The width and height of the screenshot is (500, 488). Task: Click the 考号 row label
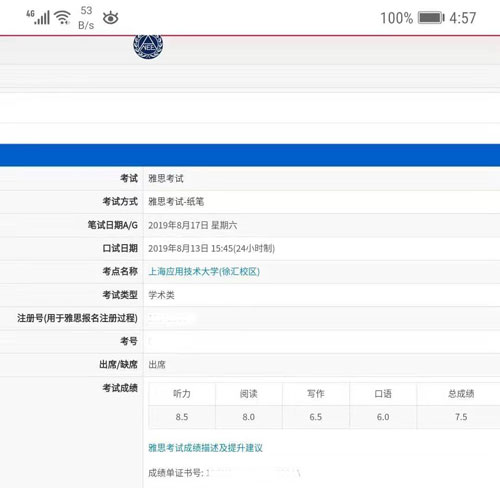pyautogui.click(x=129, y=341)
